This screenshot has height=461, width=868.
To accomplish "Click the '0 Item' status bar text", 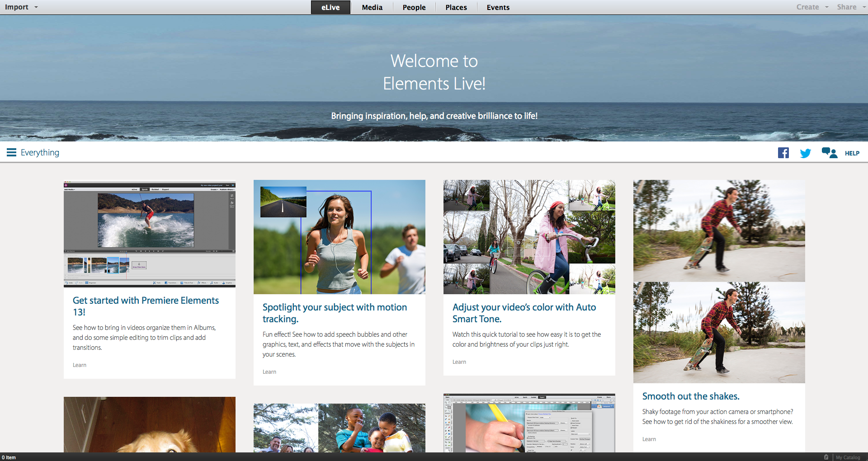I will click(x=9, y=457).
